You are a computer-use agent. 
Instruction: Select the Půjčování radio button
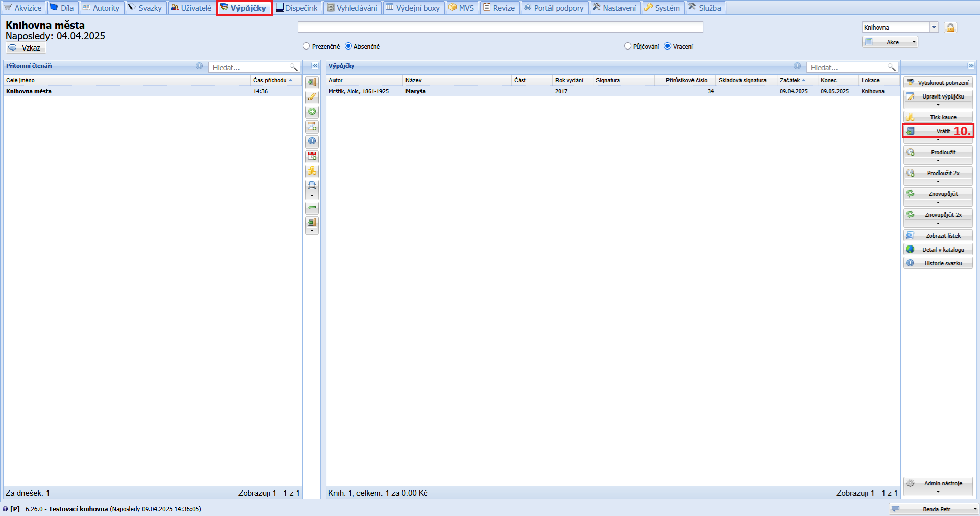[x=628, y=46]
